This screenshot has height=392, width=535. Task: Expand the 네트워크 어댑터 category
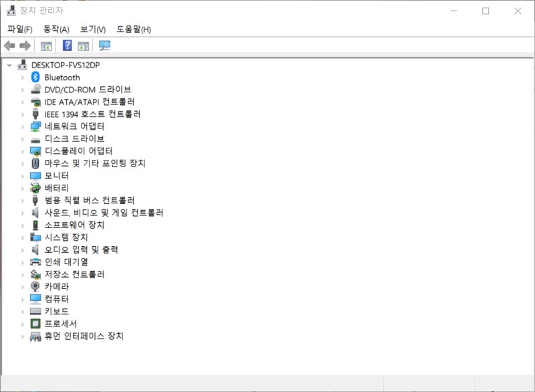(x=22, y=126)
